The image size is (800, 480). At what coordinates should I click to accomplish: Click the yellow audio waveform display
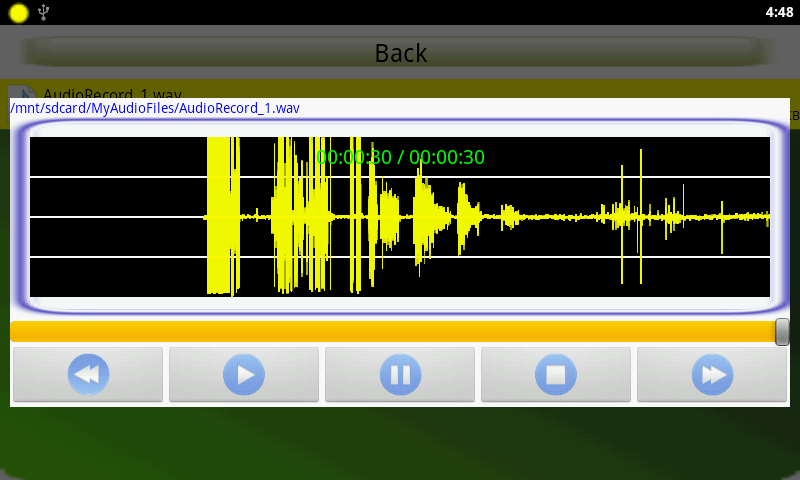(x=400, y=217)
